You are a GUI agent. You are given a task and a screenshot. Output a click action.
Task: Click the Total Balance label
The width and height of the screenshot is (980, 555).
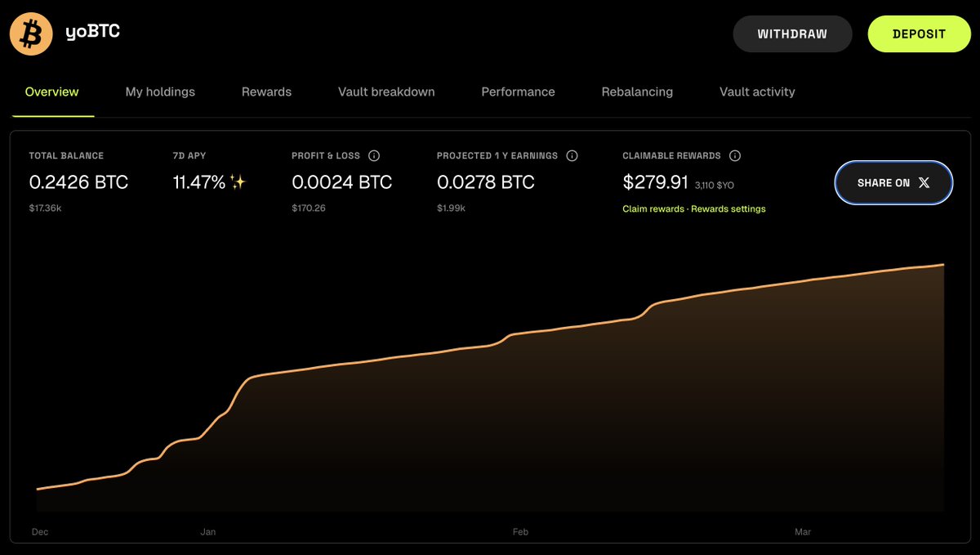point(66,155)
